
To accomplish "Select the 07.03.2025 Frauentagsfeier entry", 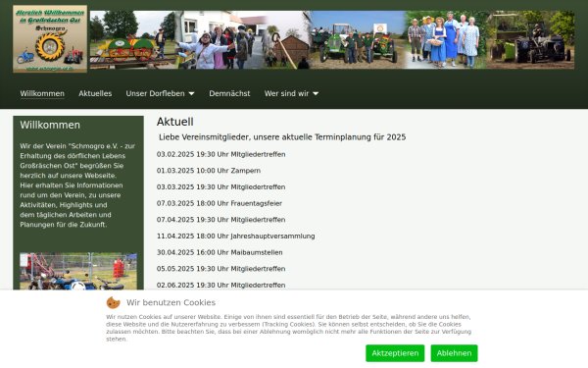I will tap(220, 203).
